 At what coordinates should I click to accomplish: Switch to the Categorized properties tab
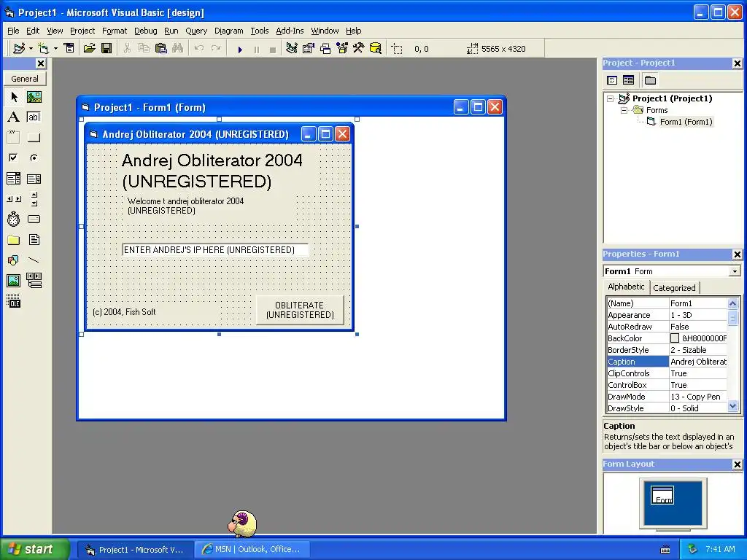(674, 287)
